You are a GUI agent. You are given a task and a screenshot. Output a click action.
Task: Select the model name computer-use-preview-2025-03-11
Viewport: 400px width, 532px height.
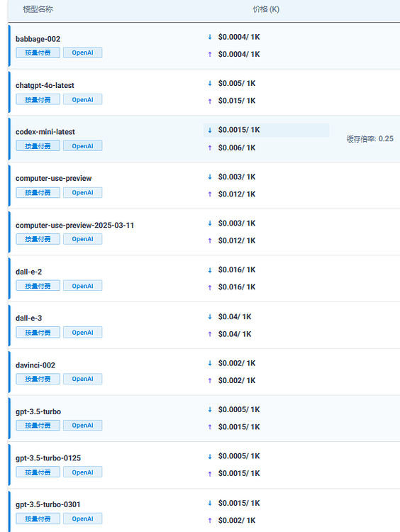click(x=74, y=226)
